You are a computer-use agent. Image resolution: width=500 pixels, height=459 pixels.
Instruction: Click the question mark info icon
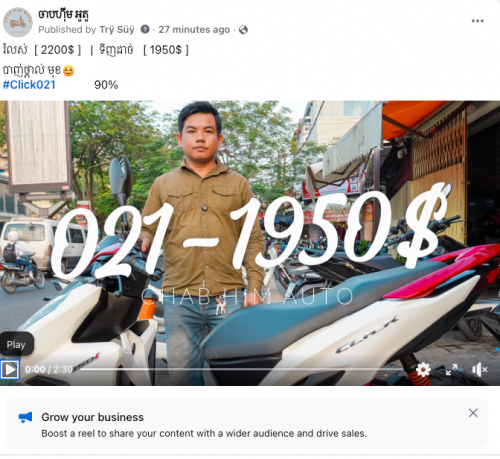click(x=145, y=29)
